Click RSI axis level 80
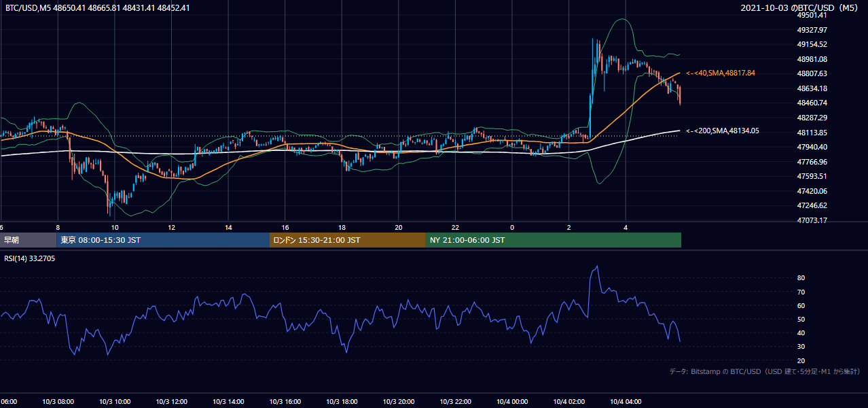The height and width of the screenshot is (408, 868). coord(801,278)
